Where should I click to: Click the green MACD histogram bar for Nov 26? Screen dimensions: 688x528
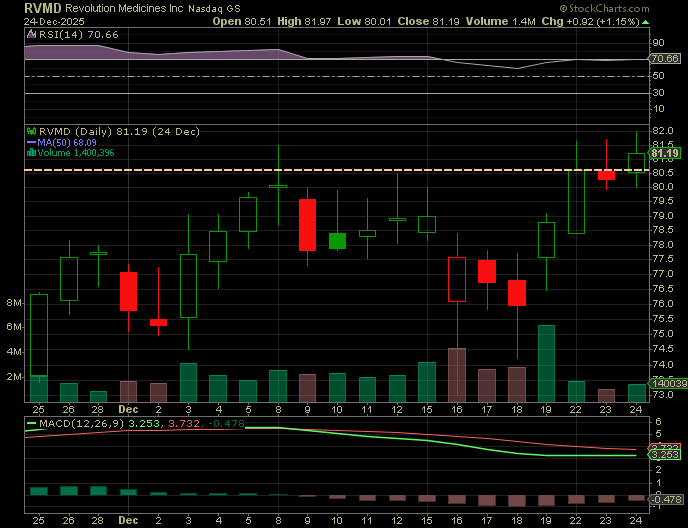pyautogui.click(x=69, y=491)
